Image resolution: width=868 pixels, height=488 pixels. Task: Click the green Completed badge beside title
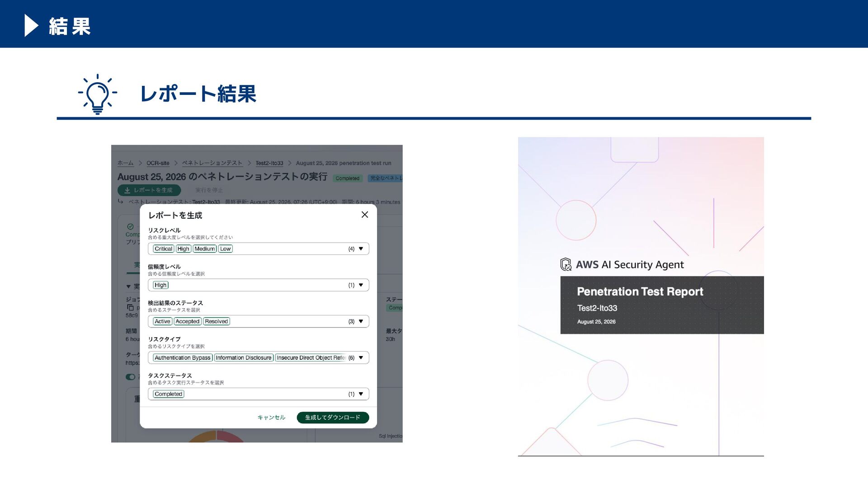click(348, 178)
